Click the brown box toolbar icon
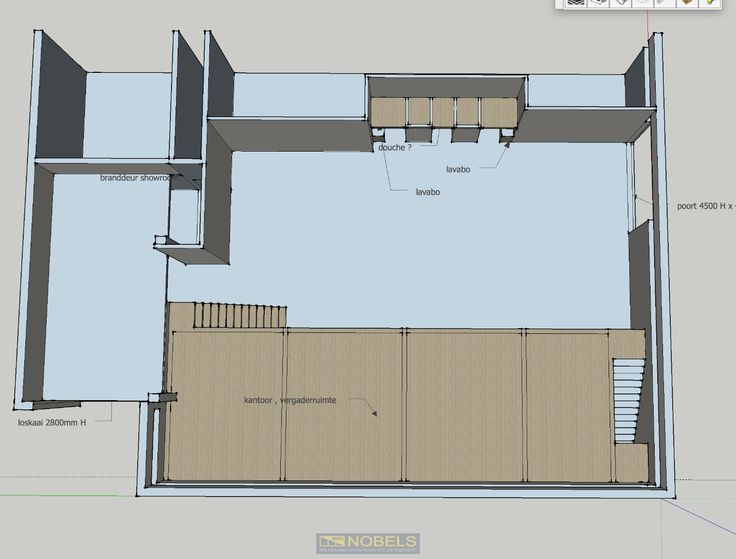The width and height of the screenshot is (736, 559). pyautogui.click(x=687, y=3)
